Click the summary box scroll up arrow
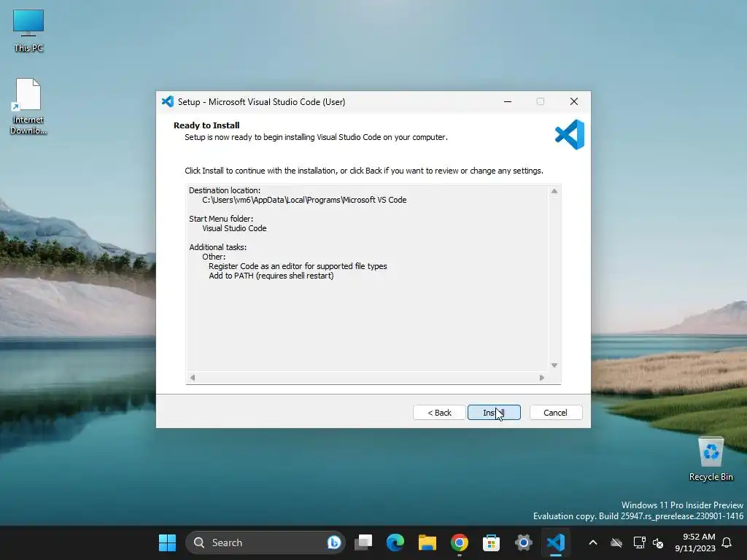The image size is (747, 560). tap(554, 191)
